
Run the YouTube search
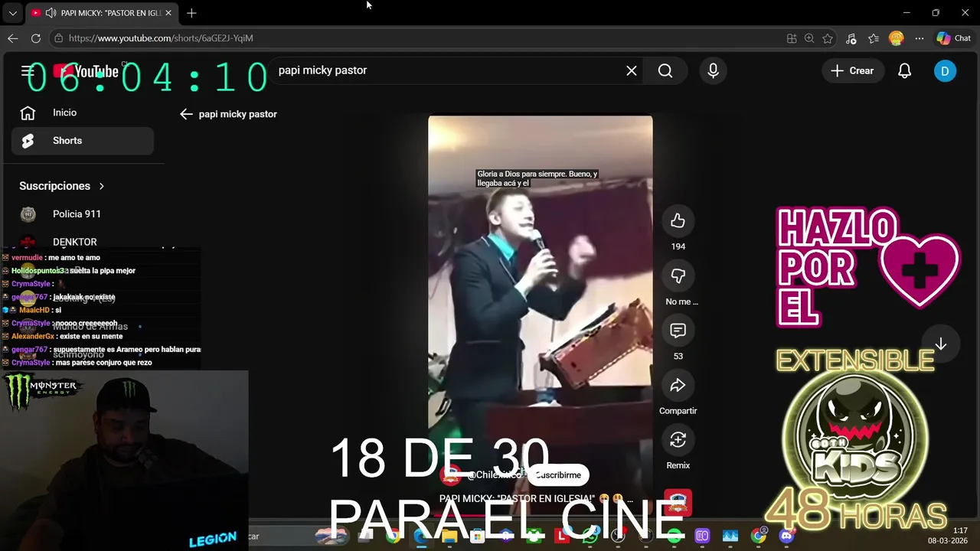[665, 70]
